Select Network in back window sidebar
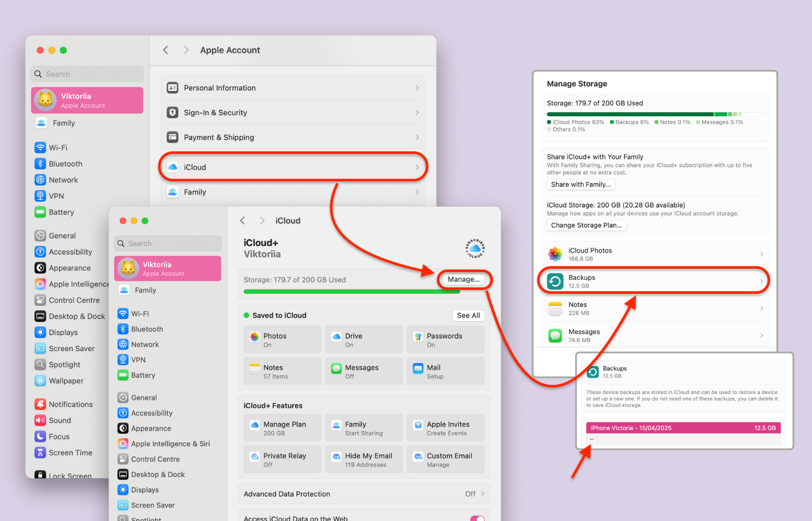This screenshot has height=521, width=812. (56, 180)
